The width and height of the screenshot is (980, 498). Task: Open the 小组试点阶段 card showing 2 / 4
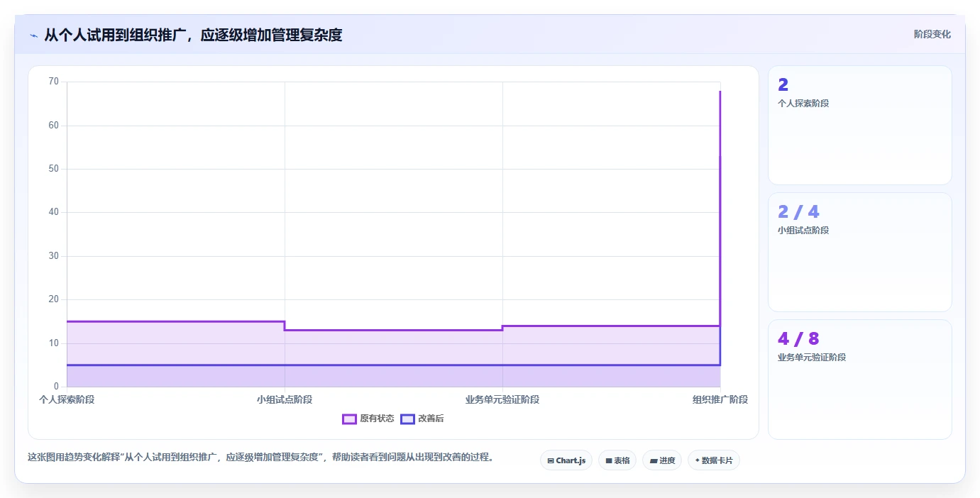(859, 252)
